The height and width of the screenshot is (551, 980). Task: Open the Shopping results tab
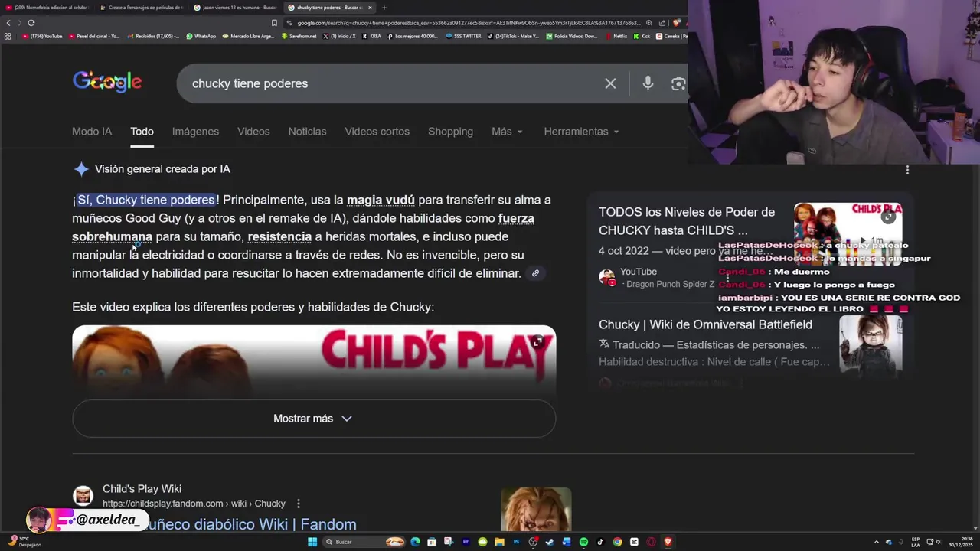click(450, 132)
